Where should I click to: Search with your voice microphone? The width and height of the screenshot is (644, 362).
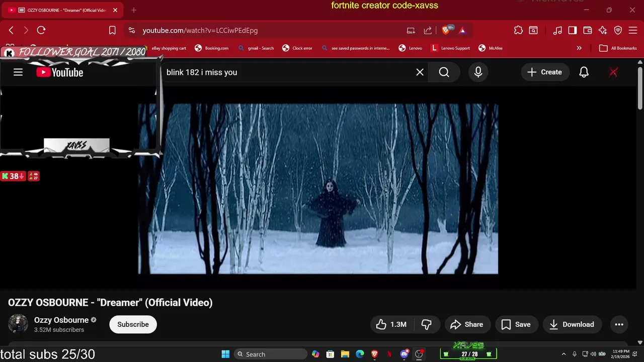click(x=478, y=72)
